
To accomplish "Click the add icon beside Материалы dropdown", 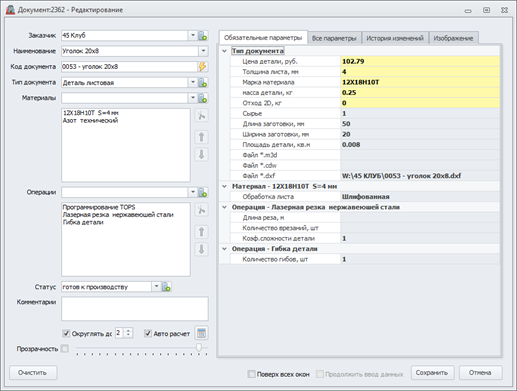I will click(x=203, y=98).
